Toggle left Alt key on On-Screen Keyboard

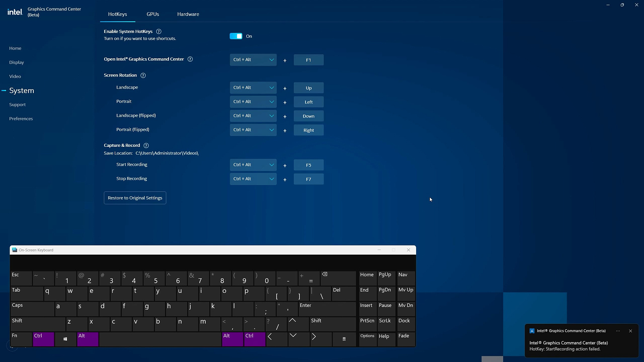coord(88,339)
